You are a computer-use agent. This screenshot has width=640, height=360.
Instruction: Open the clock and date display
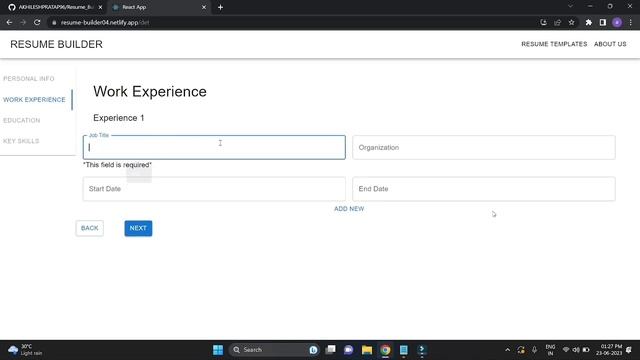tap(609, 350)
